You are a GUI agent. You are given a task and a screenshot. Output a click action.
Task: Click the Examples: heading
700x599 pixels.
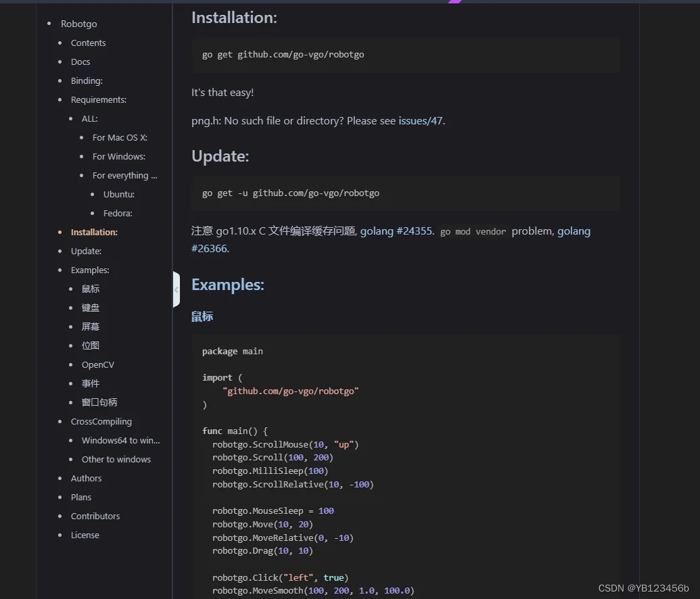coord(228,285)
